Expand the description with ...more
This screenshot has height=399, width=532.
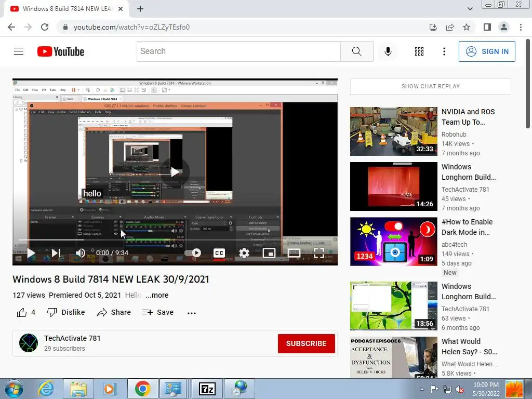point(157,295)
